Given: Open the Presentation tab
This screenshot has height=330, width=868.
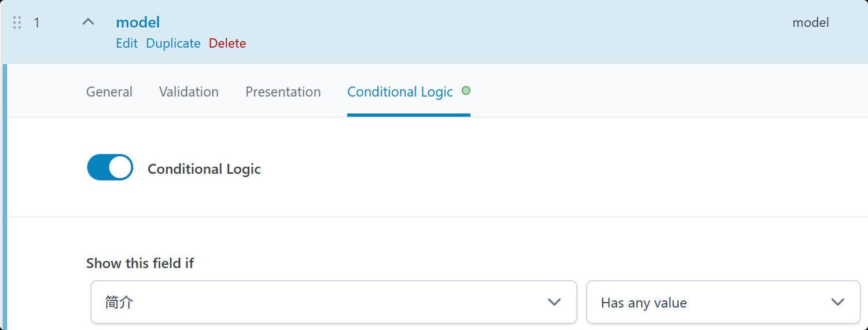Looking at the screenshot, I should (x=283, y=91).
